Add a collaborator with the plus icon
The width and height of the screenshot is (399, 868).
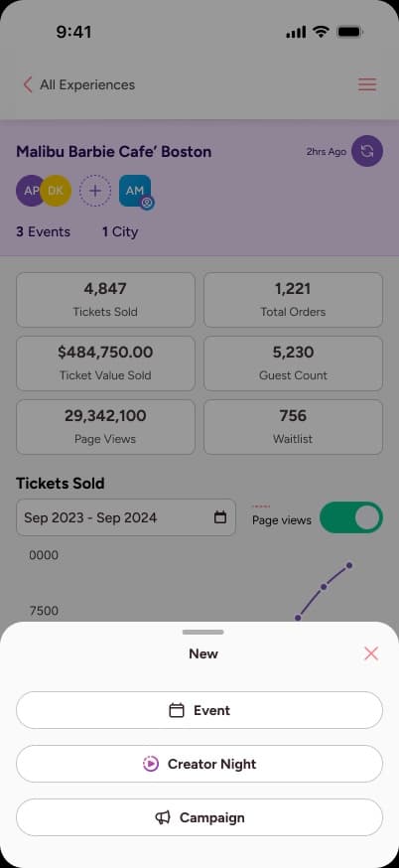point(95,191)
